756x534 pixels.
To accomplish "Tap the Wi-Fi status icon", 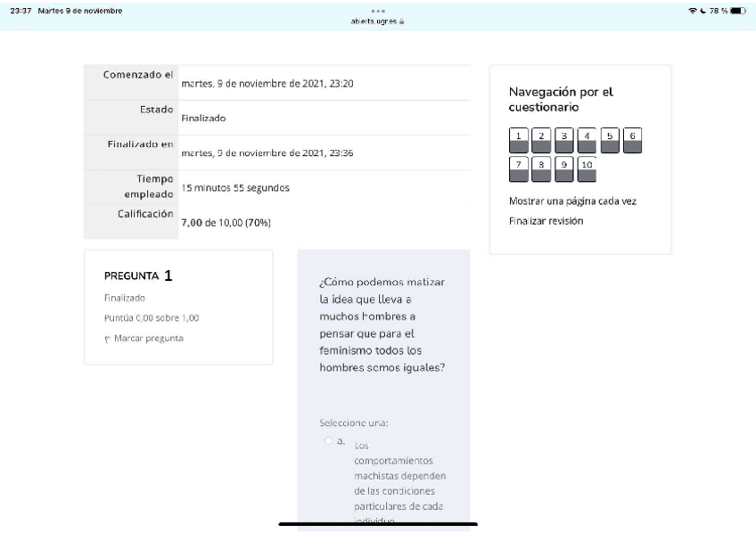I will [693, 11].
